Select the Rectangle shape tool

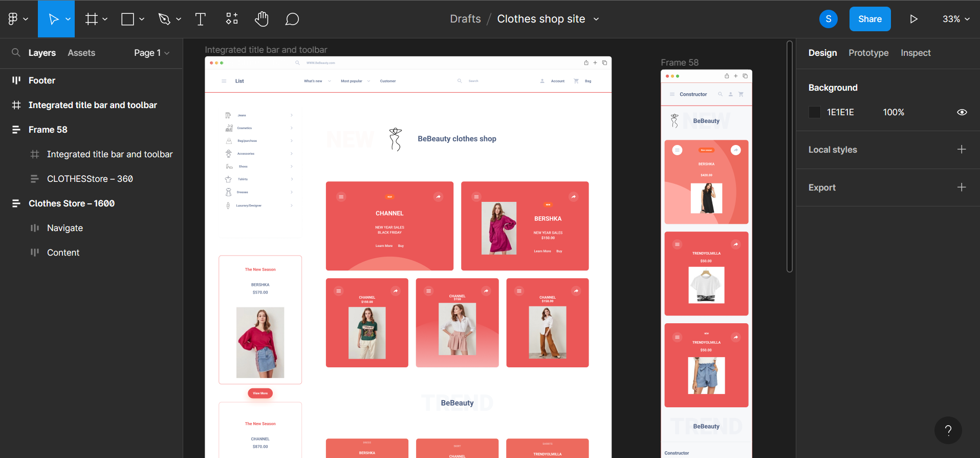pyautogui.click(x=127, y=19)
